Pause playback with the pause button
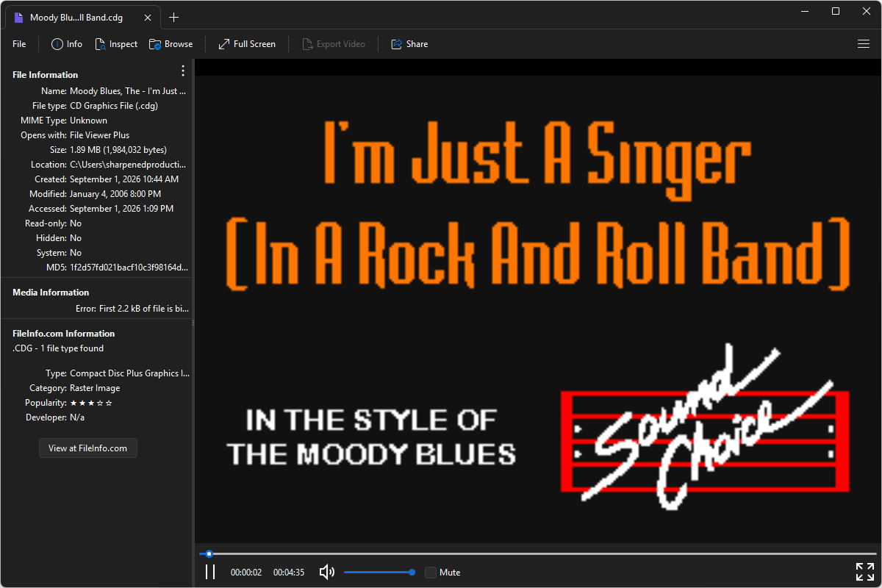 click(210, 572)
